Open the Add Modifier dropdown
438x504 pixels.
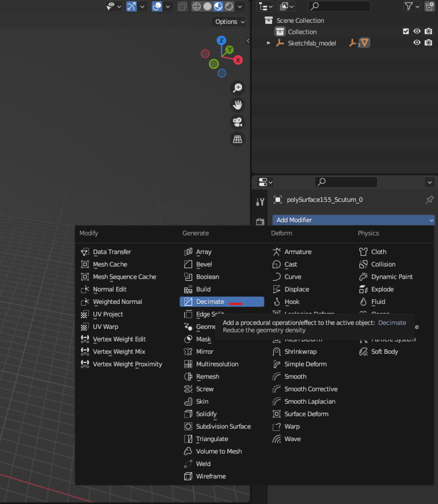click(353, 220)
